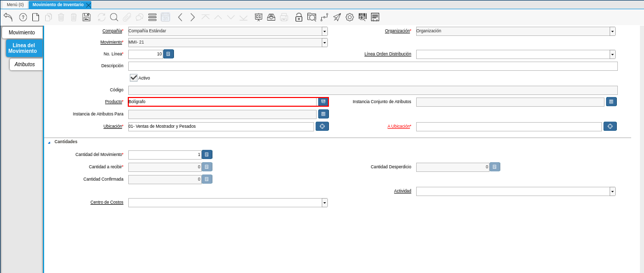
Task: Open the A Ubicación locator button
Action: point(610,126)
